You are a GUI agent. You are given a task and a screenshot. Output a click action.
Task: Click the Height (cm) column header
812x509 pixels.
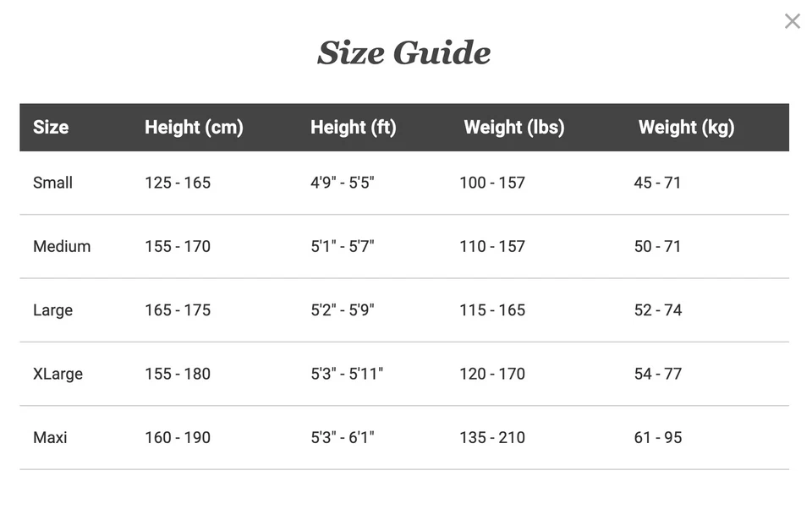click(194, 128)
